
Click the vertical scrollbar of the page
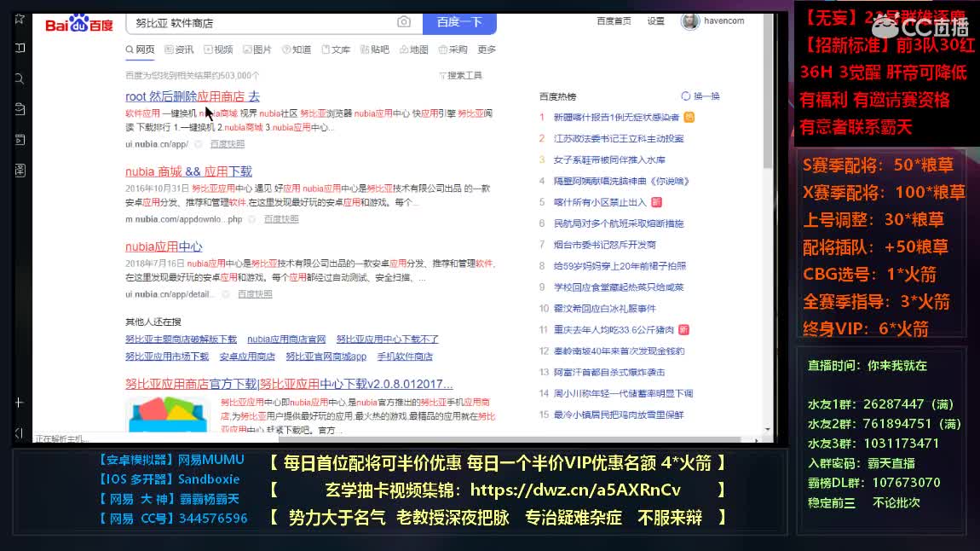click(x=768, y=90)
